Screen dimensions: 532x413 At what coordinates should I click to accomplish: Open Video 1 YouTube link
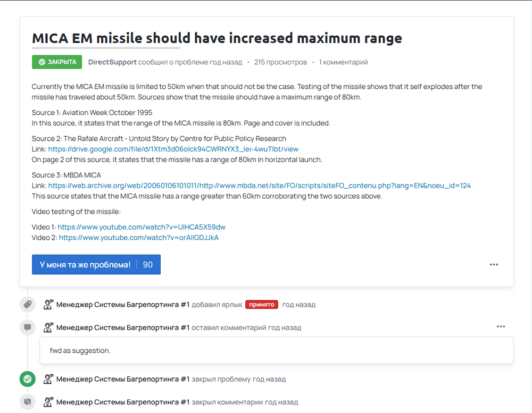(x=141, y=227)
